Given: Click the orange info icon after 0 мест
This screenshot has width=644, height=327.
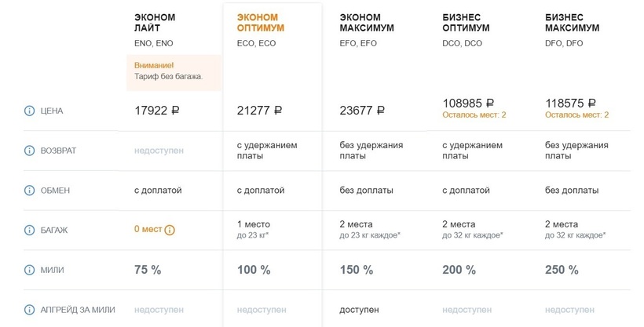Looking at the screenshot, I should pyautogui.click(x=170, y=230).
